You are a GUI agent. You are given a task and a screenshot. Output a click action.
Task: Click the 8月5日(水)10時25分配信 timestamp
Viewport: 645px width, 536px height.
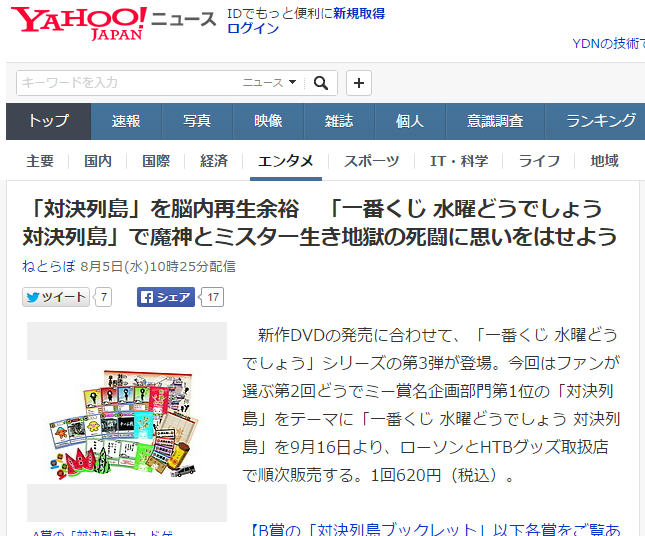[158, 267]
